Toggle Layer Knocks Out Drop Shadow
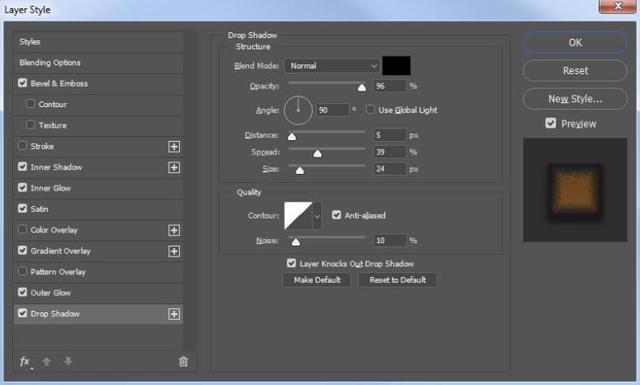This screenshot has height=385, width=640. tap(291, 263)
